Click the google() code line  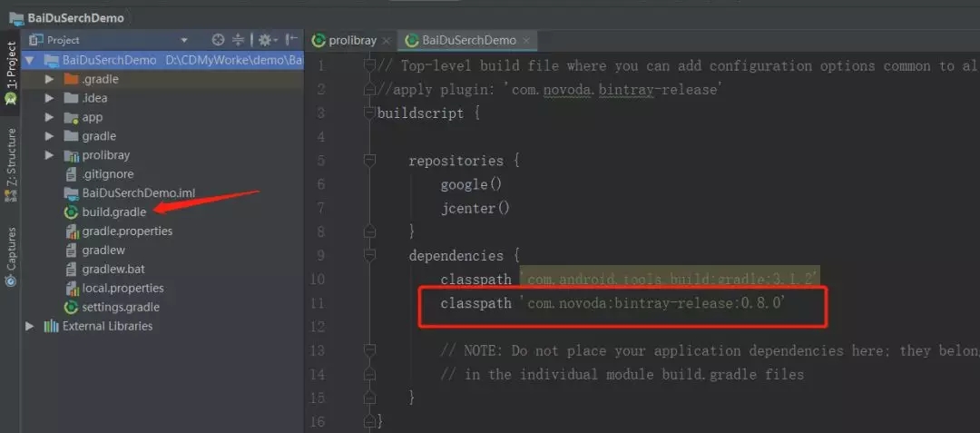pyautogui.click(x=471, y=184)
